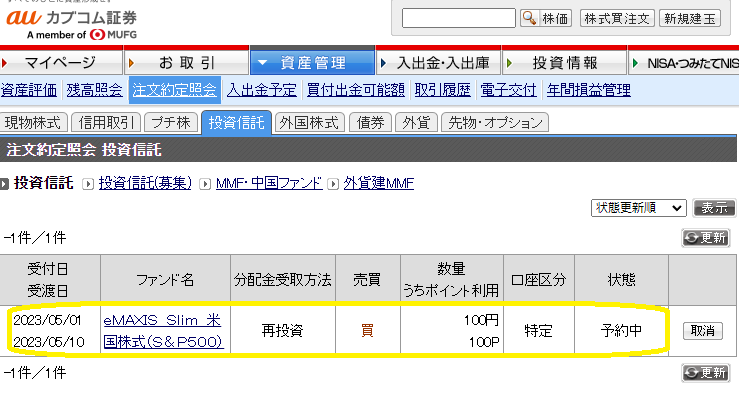Switch to 信用取引 tab
Screen dimensions: 739x397
[106, 123]
